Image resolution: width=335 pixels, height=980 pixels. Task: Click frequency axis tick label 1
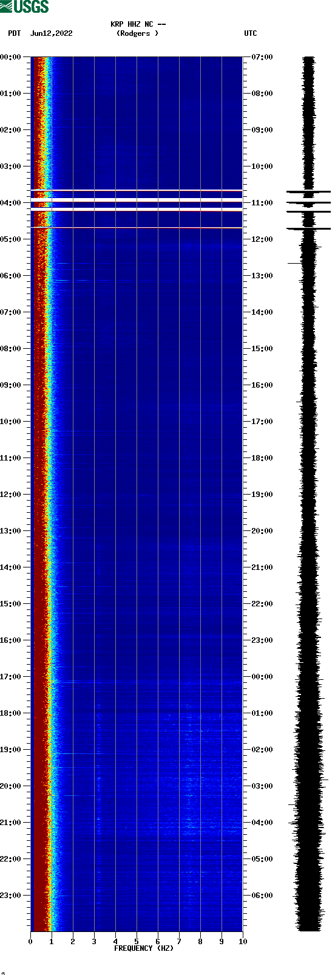point(52,942)
